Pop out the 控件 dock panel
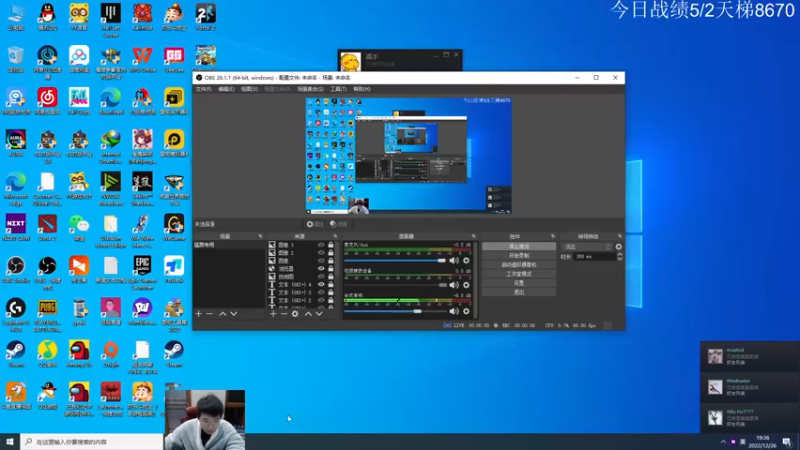Image resolution: width=800 pixels, height=450 pixels. click(x=553, y=236)
